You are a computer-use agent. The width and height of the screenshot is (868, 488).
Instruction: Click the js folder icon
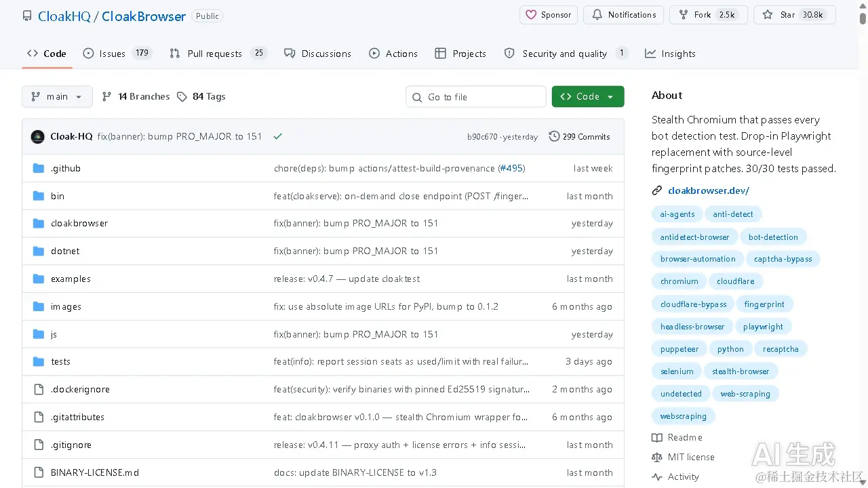tap(39, 334)
